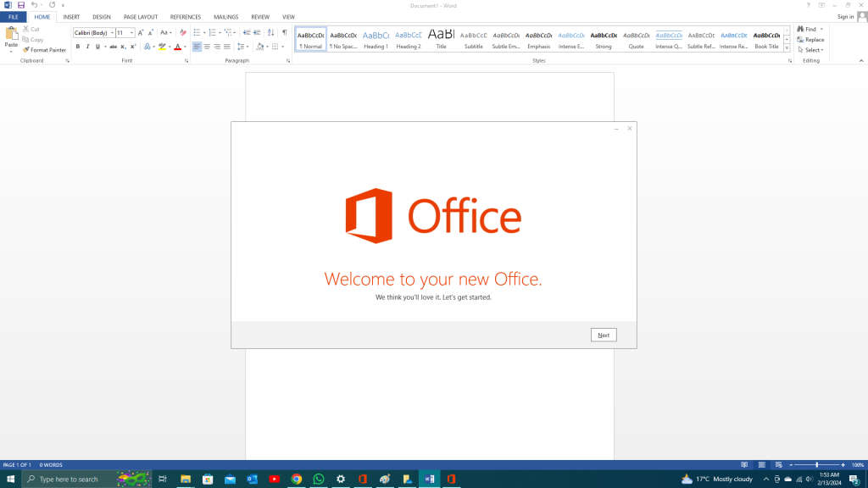The image size is (868, 488).
Task: Open the Change Case dropdown
Action: pyautogui.click(x=166, y=31)
